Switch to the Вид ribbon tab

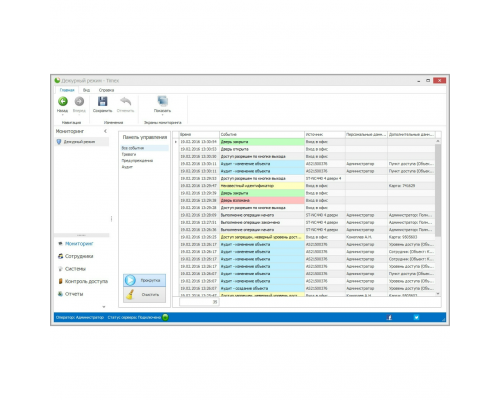86,90
